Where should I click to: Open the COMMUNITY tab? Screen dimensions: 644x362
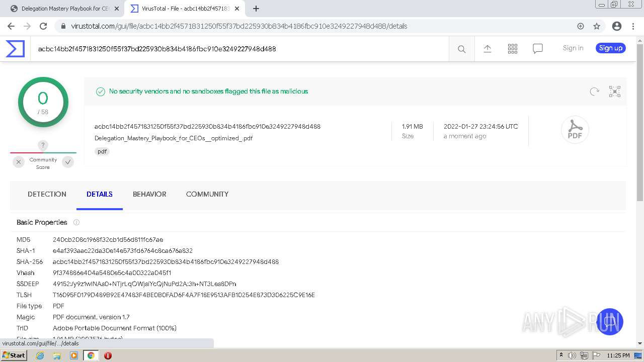[x=207, y=194]
